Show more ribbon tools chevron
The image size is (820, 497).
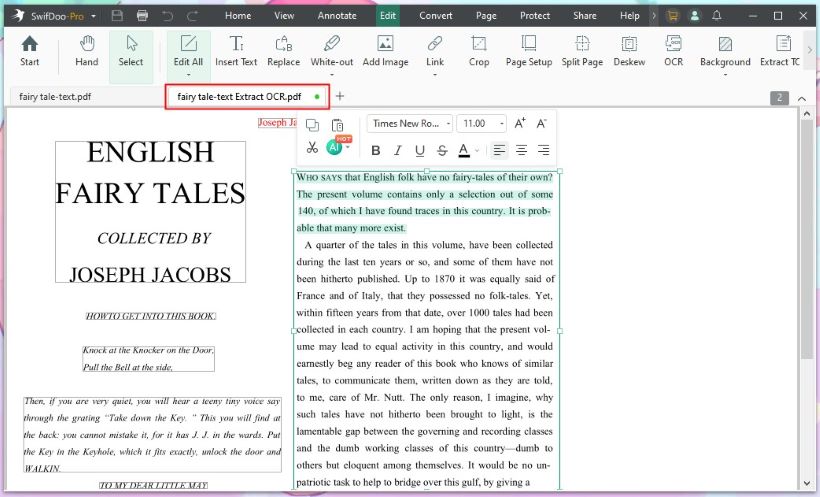pyautogui.click(x=810, y=50)
